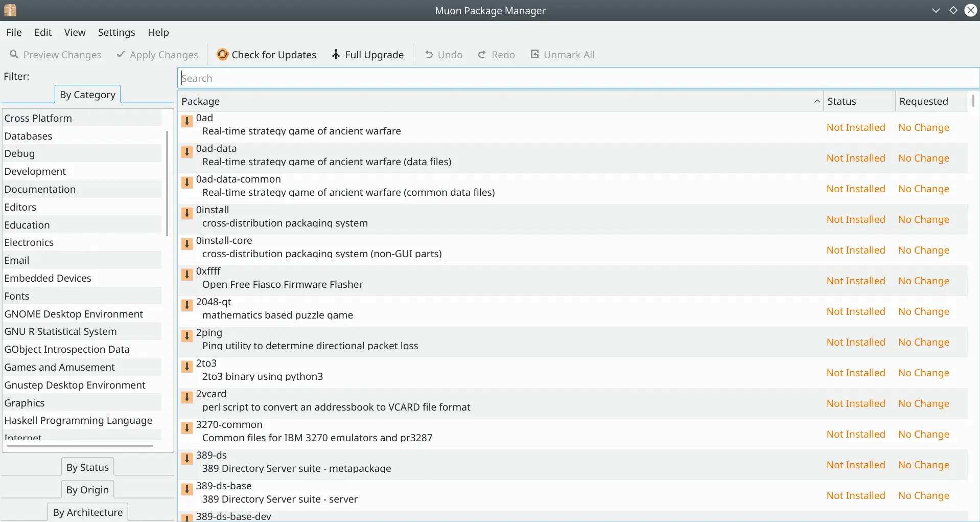Click the 0ad package status icon
Viewport: 980px width, 522px height.
187,121
